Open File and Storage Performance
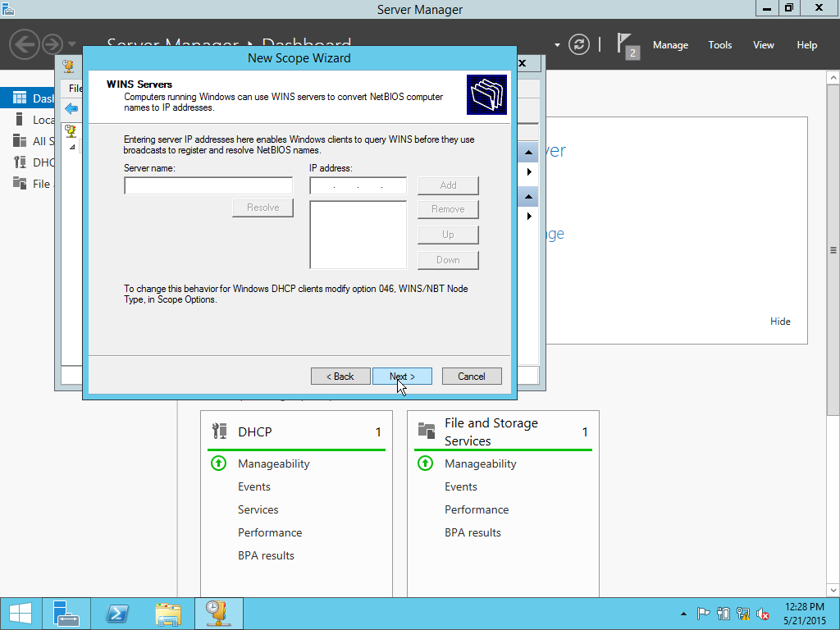840x630 pixels. 477,509
